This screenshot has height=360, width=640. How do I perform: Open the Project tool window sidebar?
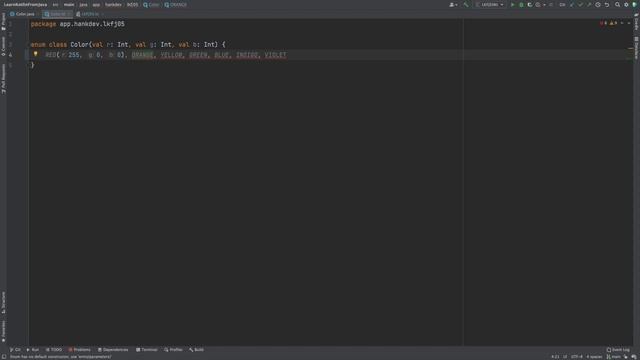(x=3, y=21)
